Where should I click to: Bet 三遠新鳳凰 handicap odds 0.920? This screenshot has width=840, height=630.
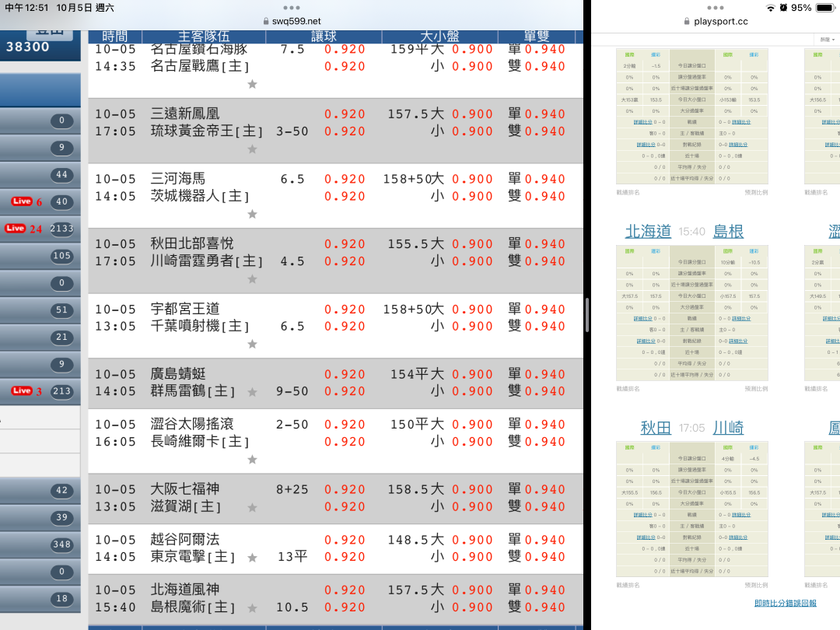345,114
